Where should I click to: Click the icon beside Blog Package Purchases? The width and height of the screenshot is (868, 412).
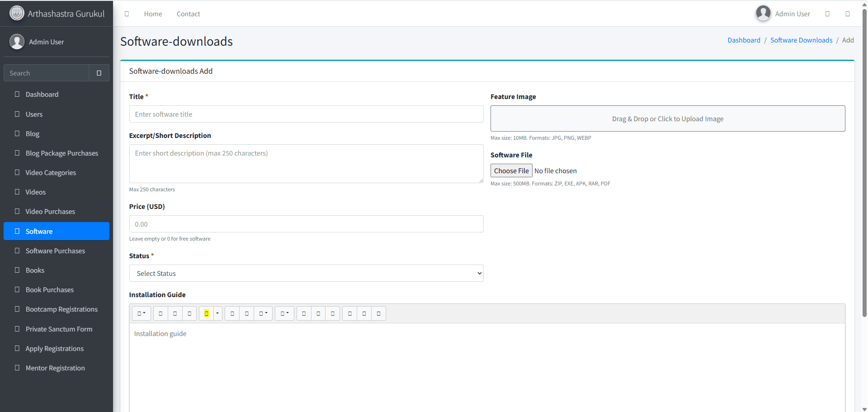pos(17,153)
